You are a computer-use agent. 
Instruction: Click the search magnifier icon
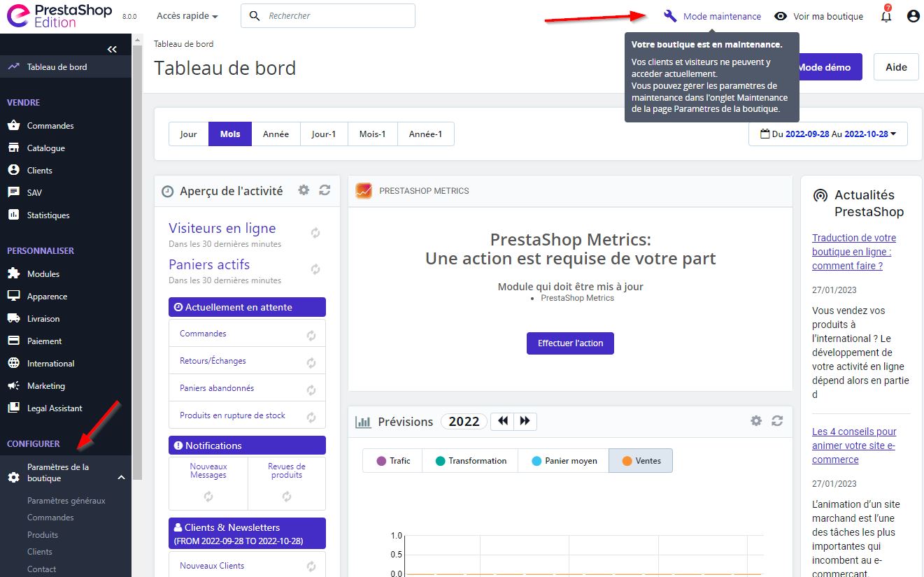coord(255,15)
